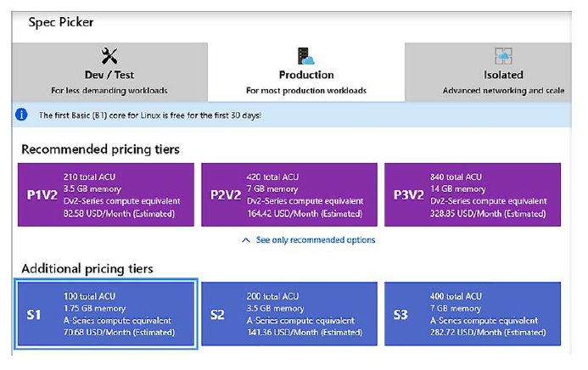
Task: Click the Recommended pricing tiers heading
Action: tap(100, 149)
